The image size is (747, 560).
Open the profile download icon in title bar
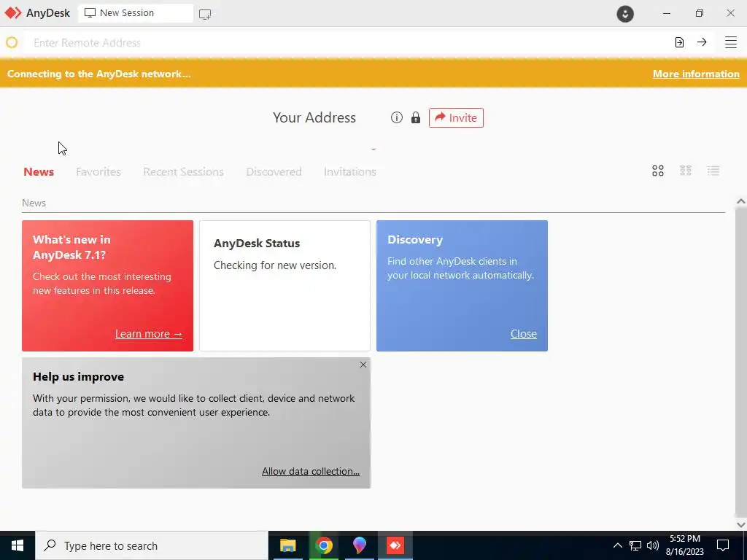click(625, 13)
